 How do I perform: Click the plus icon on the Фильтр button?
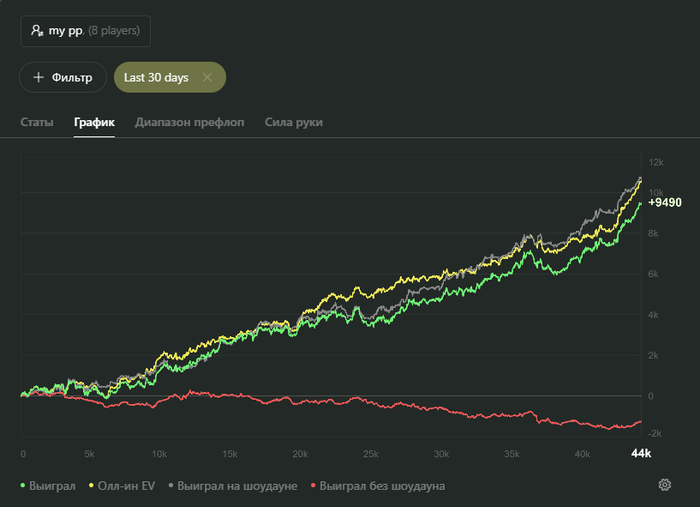[x=39, y=77]
